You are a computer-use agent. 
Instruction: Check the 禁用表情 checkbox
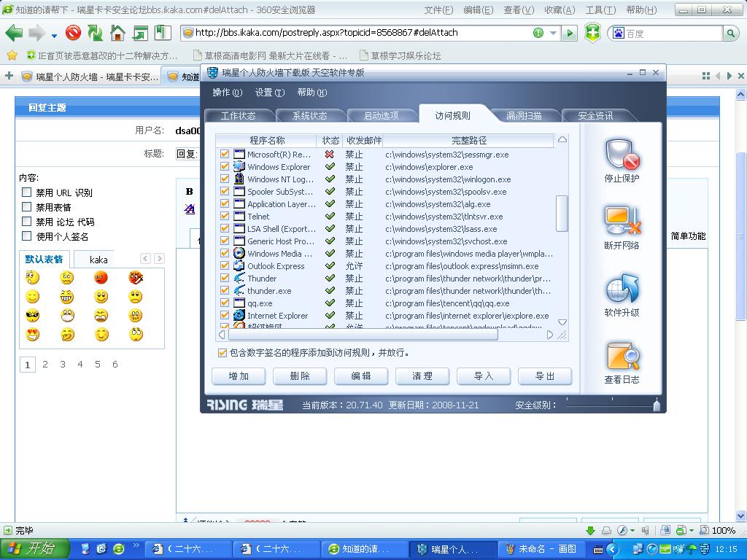(27, 206)
